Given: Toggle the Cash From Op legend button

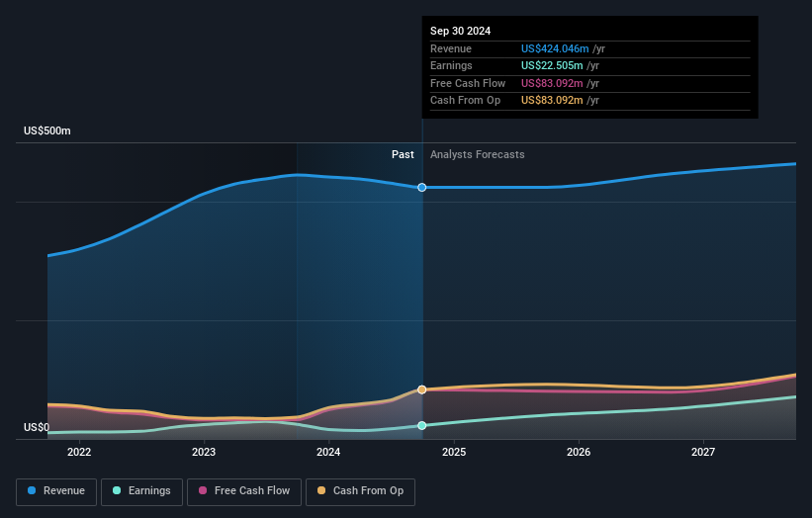Looking at the screenshot, I should [x=360, y=491].
